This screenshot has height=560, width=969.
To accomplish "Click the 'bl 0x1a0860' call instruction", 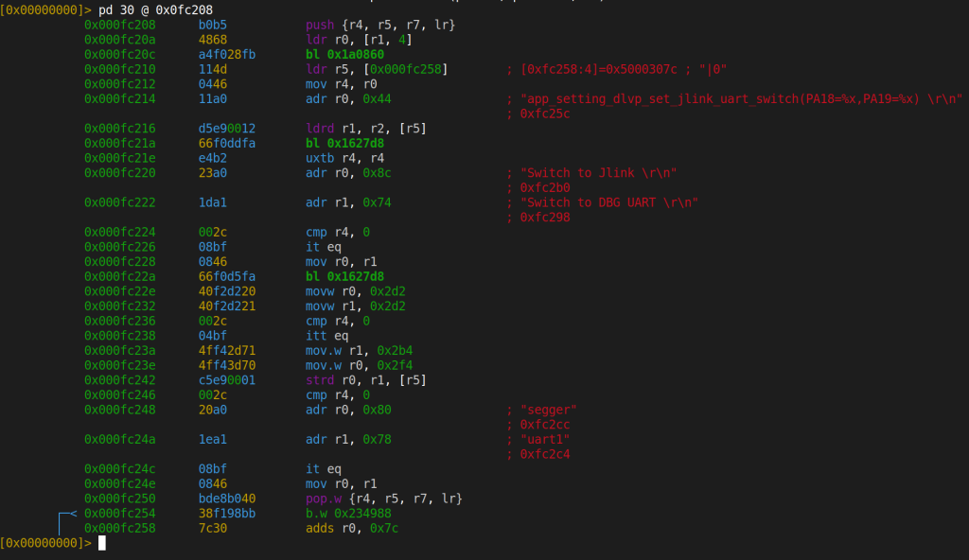I will pyautogui.click(x=348, y=54).
